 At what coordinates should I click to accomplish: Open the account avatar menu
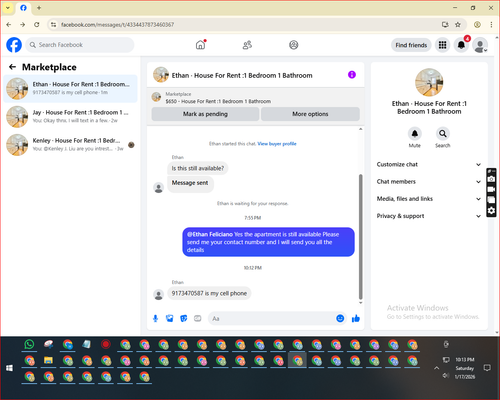click(480, 45)
